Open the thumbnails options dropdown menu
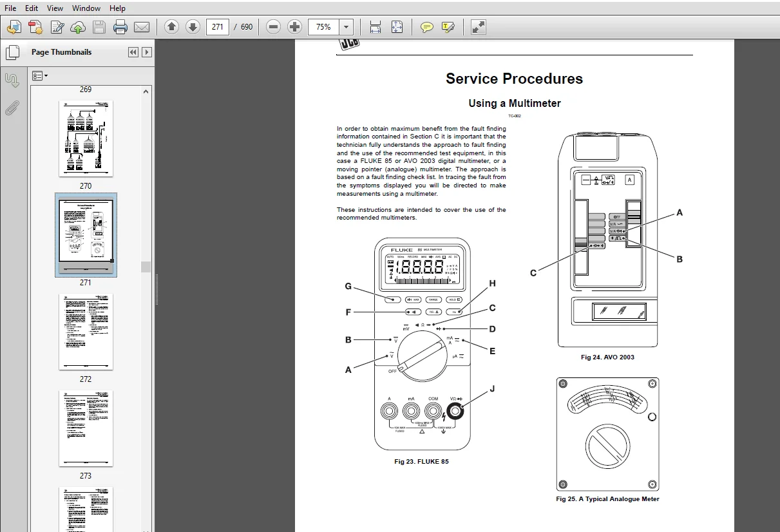Screen dimensions: 780x532 (x=40, y=76)
